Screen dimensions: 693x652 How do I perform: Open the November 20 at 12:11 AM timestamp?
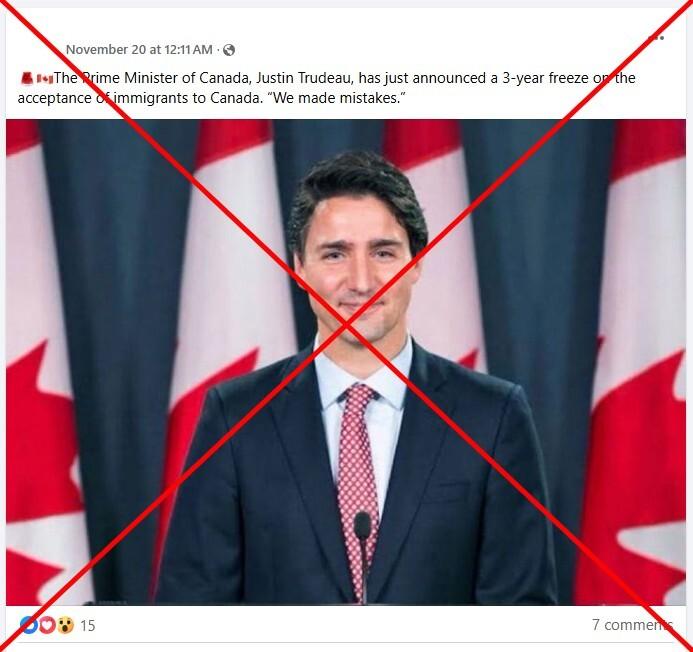(139, 50)
